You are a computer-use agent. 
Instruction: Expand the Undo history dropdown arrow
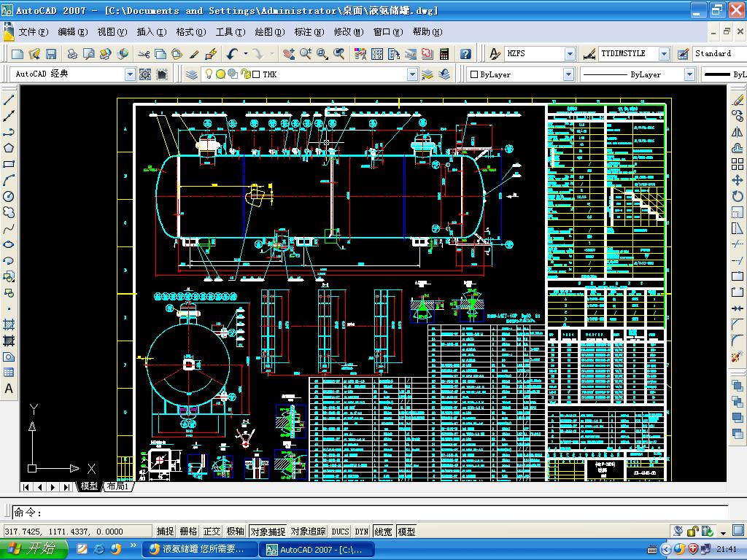point(246,54)
